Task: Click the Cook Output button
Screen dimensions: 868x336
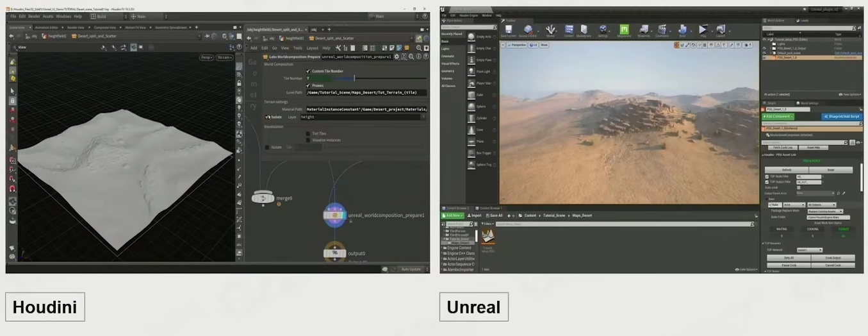Action: tap(833, 258)
